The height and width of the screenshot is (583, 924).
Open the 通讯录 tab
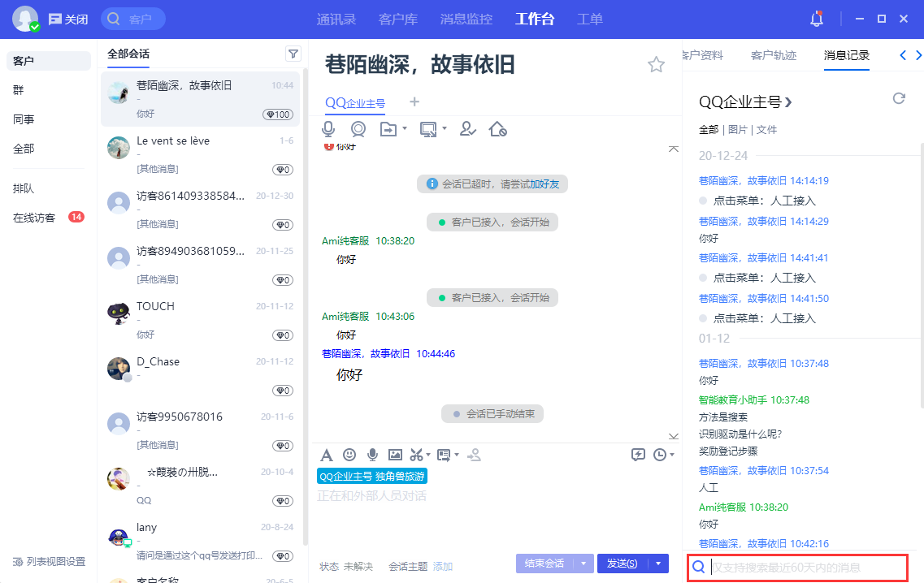click(x=336, y=19)
